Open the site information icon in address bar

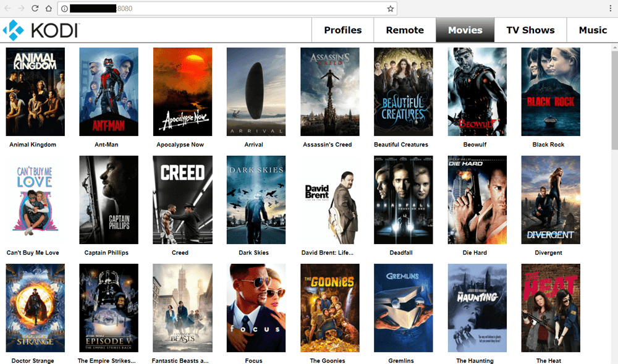[x=64, y=9]
